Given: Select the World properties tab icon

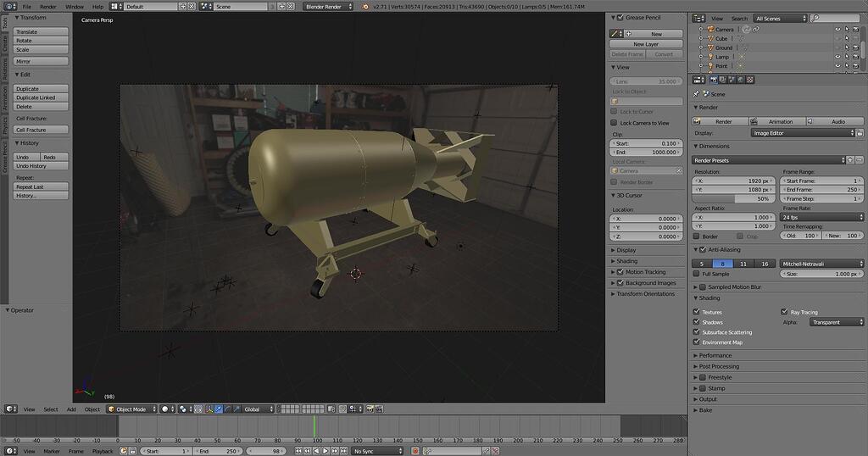Looking at the screenshot, I should (x=741, y=80).
